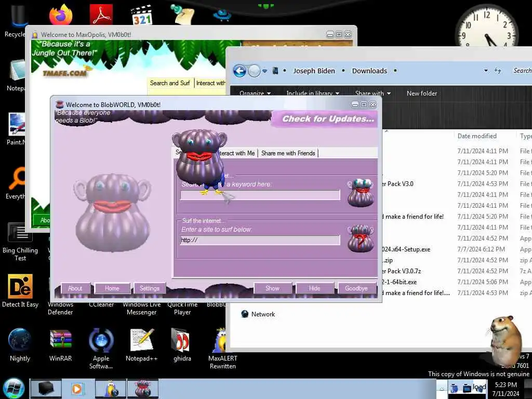Click the Forward arrow in Downloads window
The width and height of the screenshot is (532, 399).
click(x=254, y=71)
